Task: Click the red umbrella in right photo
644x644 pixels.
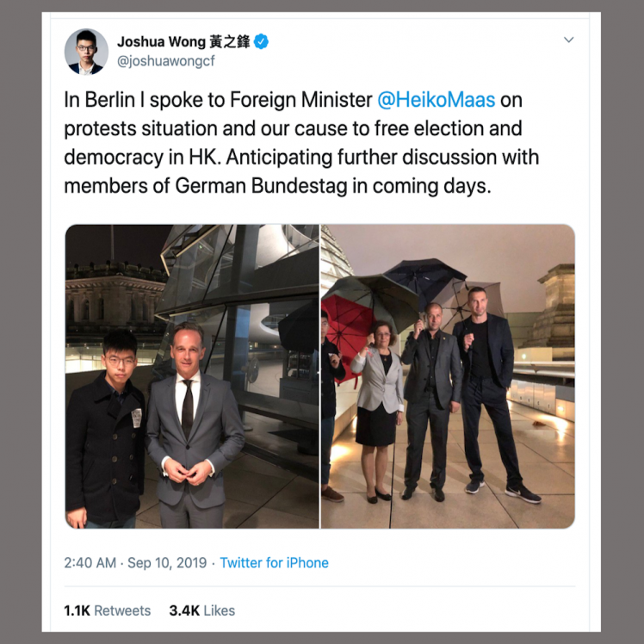Action: (x=346, y=332)
